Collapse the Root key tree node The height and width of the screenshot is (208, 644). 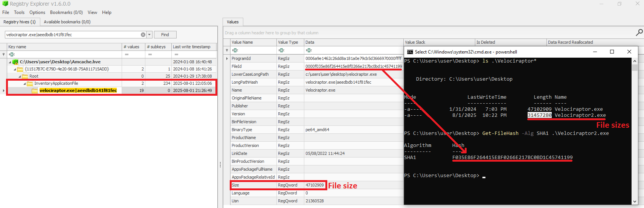pyautogui.click(x=20, y=76)
